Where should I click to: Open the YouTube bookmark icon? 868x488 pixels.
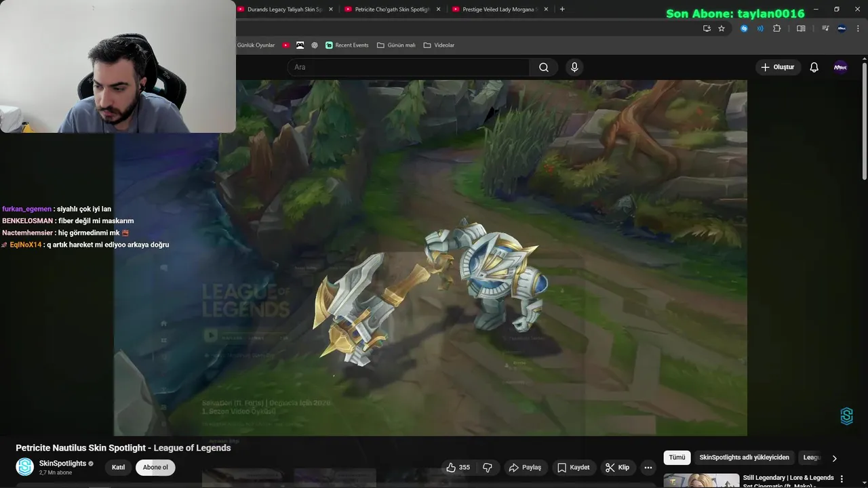pos(286,45)
